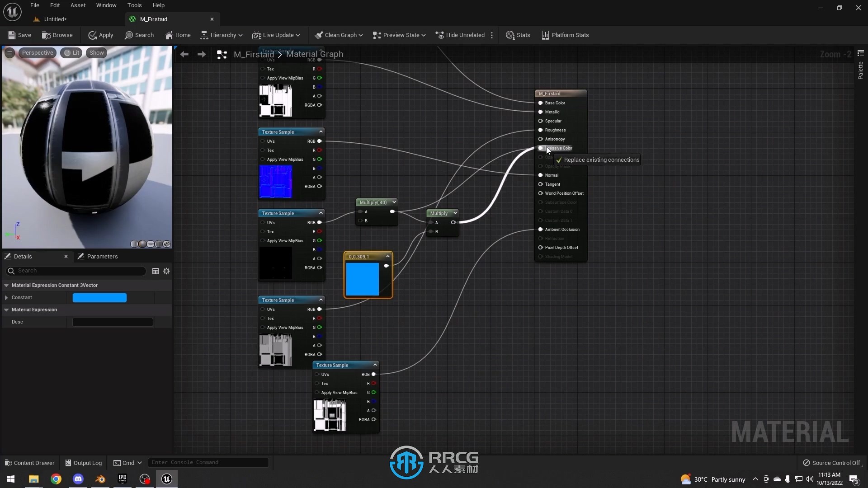Open the Show viewport menu

tap(96, 53)
